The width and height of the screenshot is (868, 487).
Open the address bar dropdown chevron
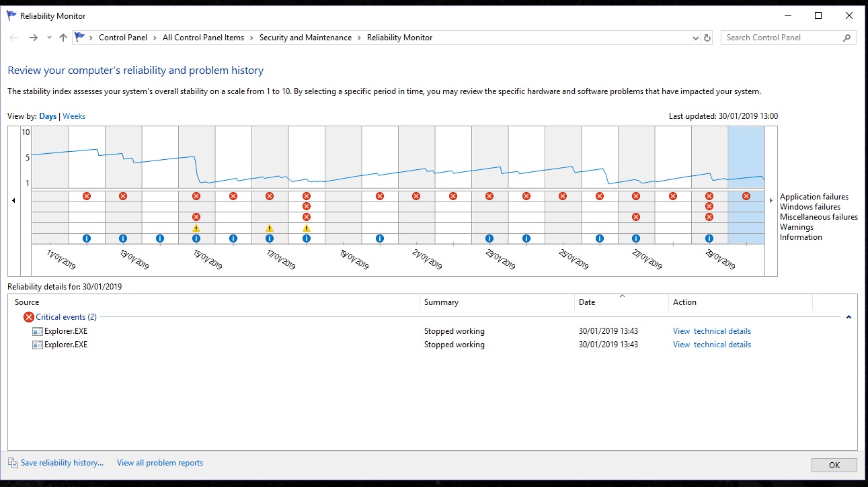pyautogui.click(x=696, y=38)
